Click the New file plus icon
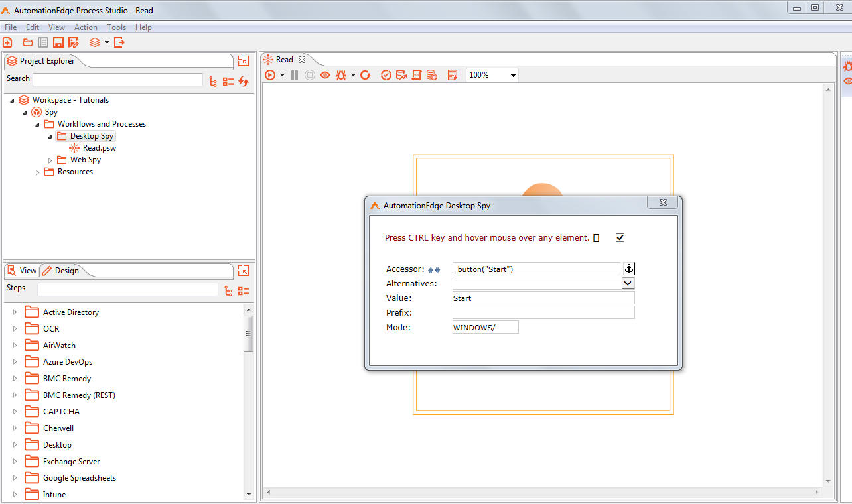Image resolution: width=852 pixels, height=504 pixels. tap(7, 42)
